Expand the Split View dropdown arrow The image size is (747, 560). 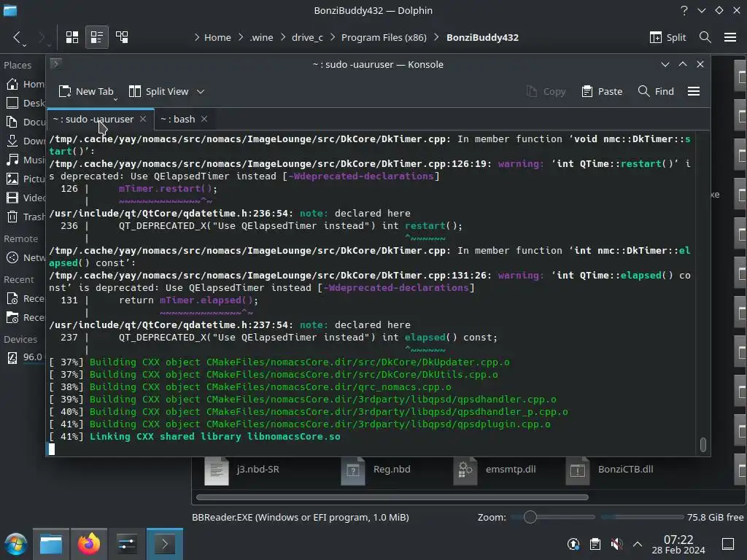pos(201,91)
